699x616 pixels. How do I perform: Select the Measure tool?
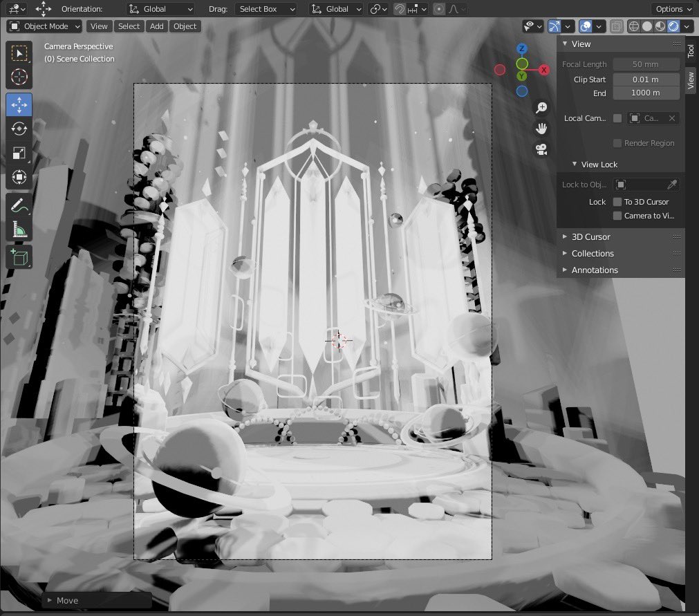point(19,229)
